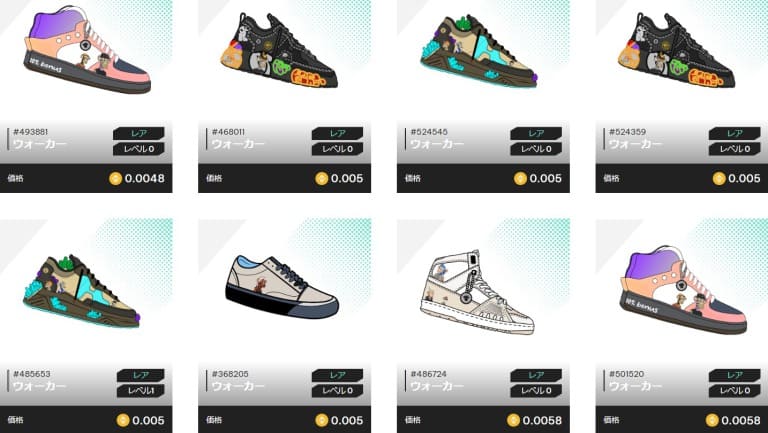
Task: Open sneaker #493881 thumbnail image
Action: coord(87,50)
